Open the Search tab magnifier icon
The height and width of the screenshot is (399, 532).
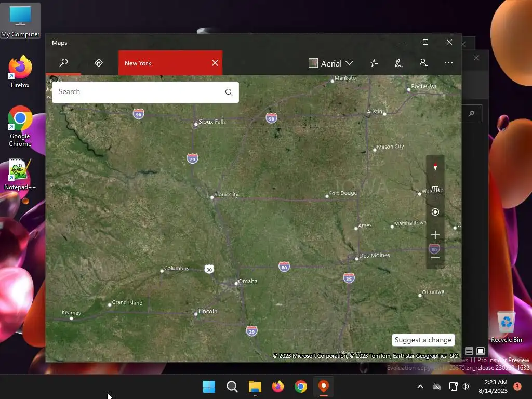tap(63, 63)
